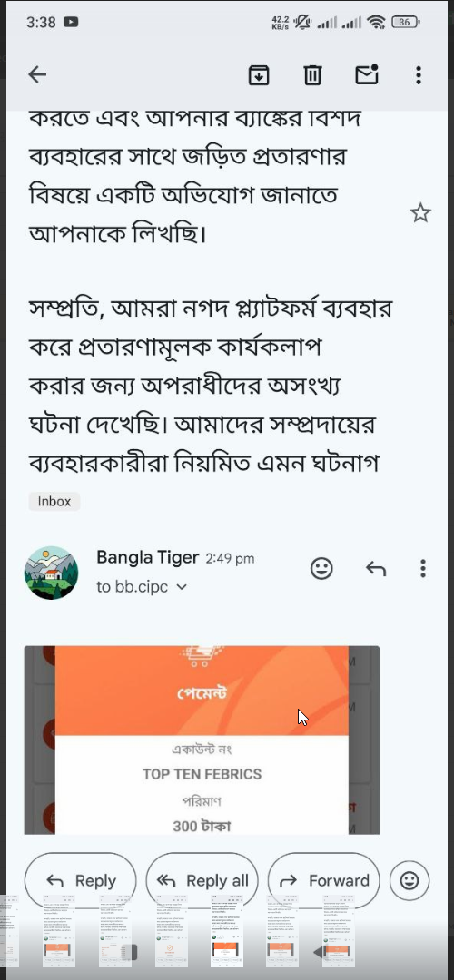454x980 pixels.
Task: Reply using the arrow beside sender
Action: pos(375,568)
